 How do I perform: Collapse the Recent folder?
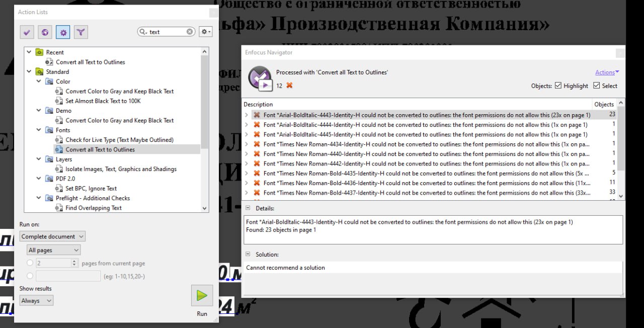(x=29, y=52)
